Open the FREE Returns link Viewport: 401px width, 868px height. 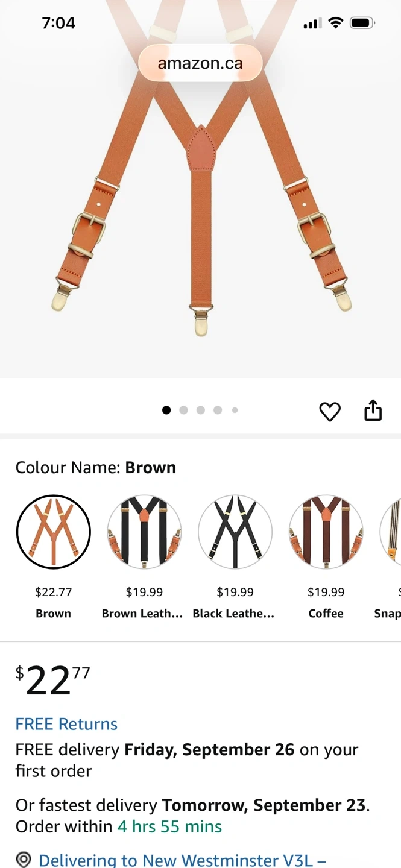[66, 724]
